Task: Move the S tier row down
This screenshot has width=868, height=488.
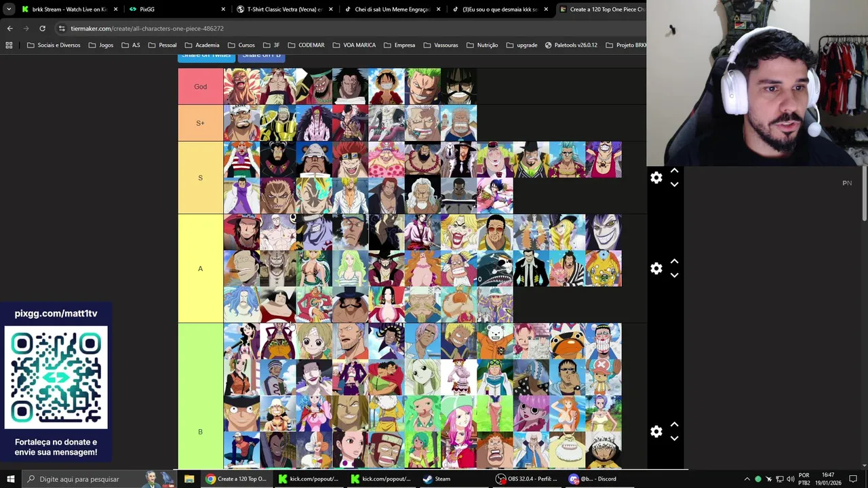Action: click(x=674, y=184)
